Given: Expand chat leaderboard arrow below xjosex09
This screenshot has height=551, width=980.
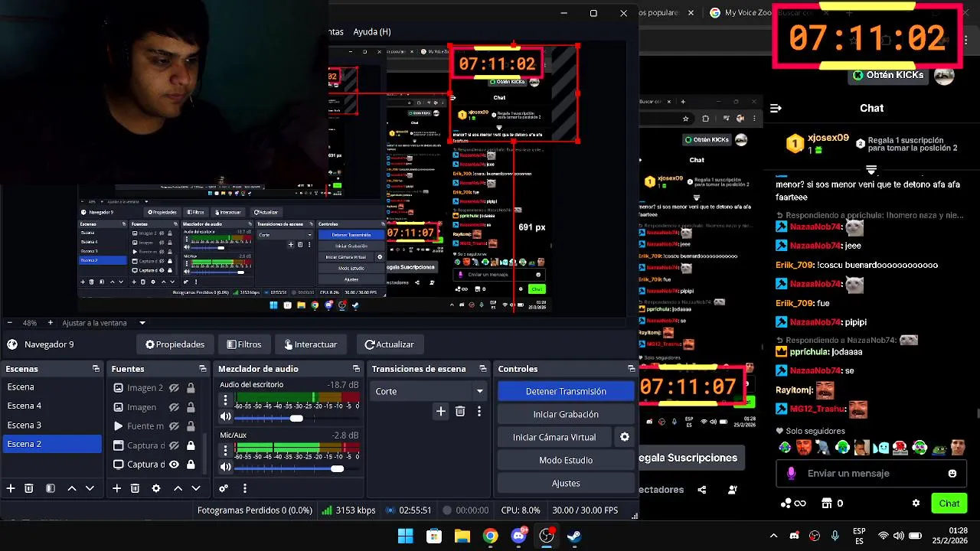Looking at the screenshot, I should tap(871, 169).
